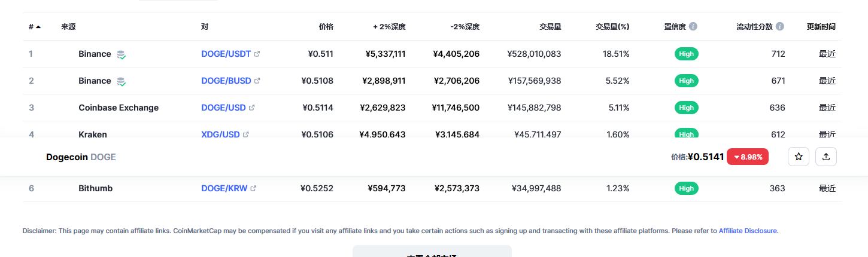Sort markets by 交易量 column header
The width and height of the screenshot is (868, 257).
pyautogui.click(x=550, y=27)
